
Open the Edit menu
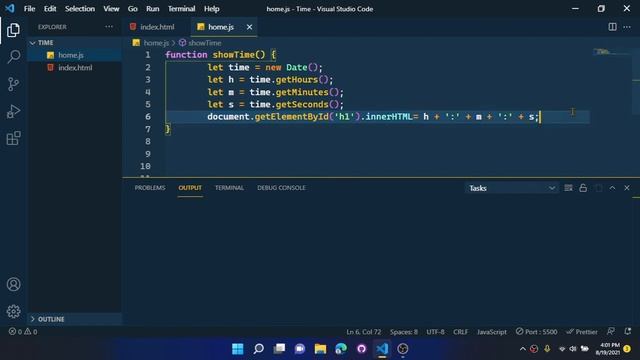(50, 9)
